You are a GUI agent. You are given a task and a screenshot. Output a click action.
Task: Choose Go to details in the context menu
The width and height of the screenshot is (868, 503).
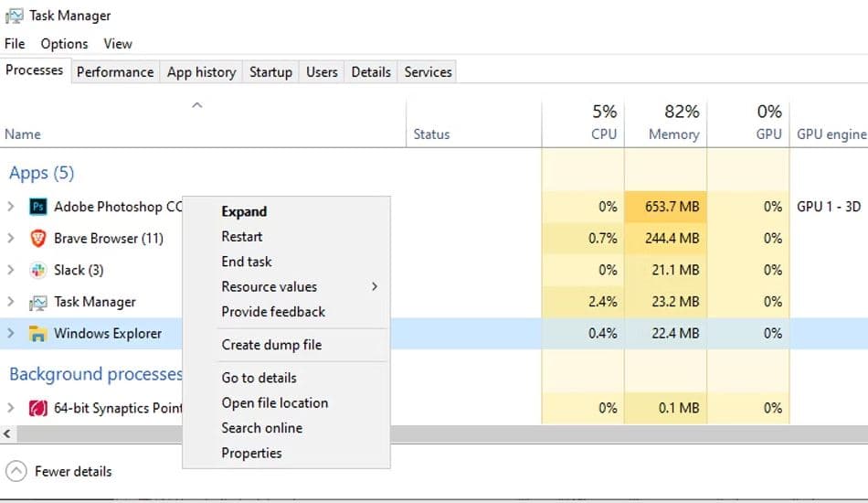pyautogui.click(x=286, y=378)
